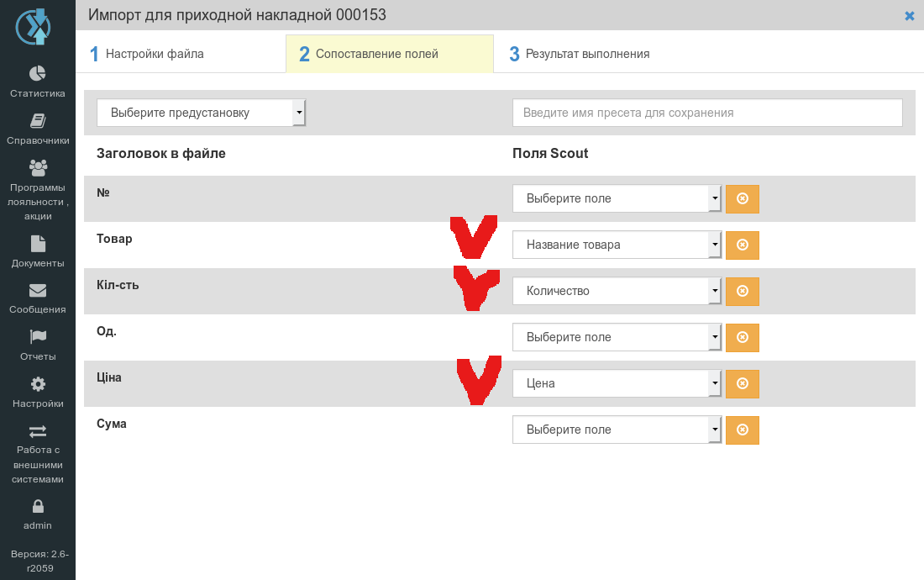This screenshot has height=580, width=924.
Task: Click the Кіл-сть file header label
Action: click(118, 285)
